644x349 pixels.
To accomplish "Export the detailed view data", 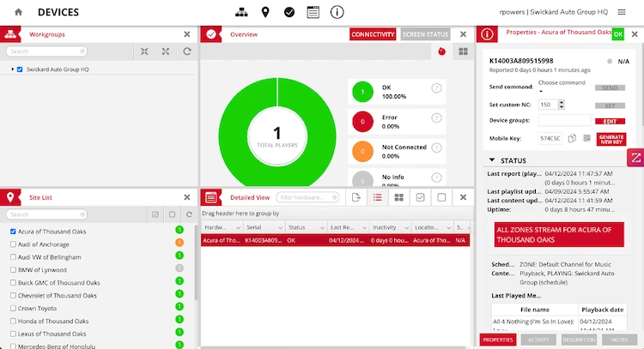I will 356,198.
